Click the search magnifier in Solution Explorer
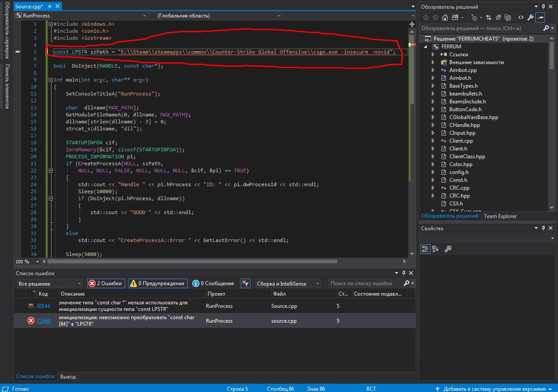558x392 pixels. coord(546,28)
